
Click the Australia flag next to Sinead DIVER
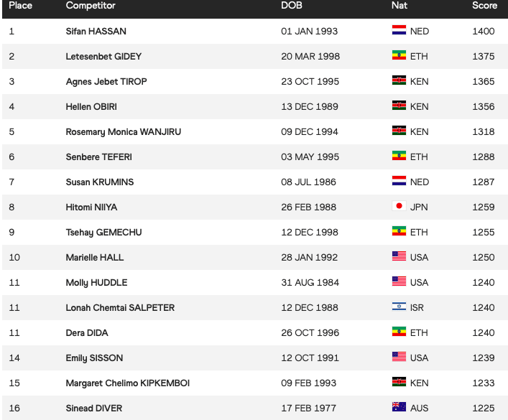tap(399, 408)
